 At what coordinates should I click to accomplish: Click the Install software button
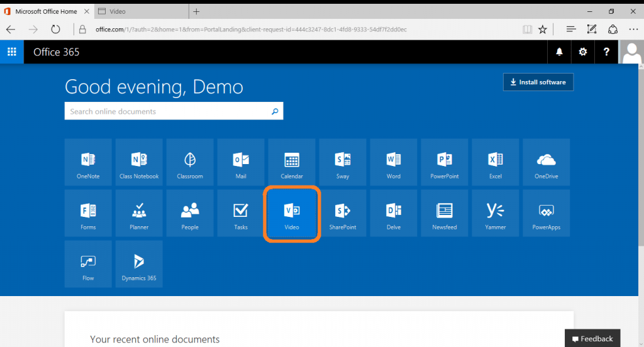tap(538, 82)
